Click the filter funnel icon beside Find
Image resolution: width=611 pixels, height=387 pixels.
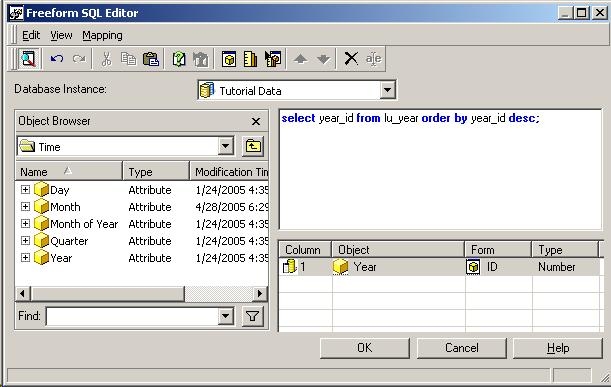(x=253, y=316)
